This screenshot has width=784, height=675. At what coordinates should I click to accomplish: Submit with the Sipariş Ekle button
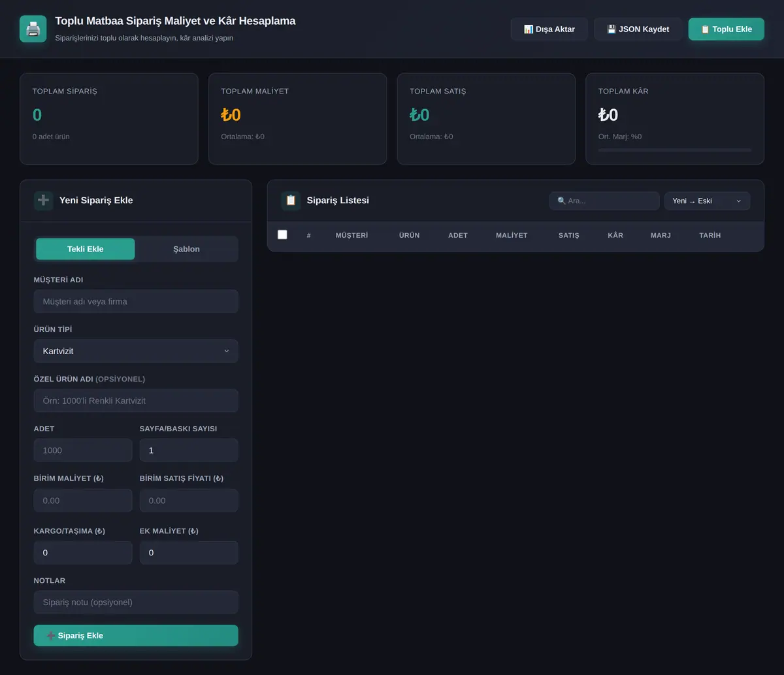tap(136, 636)
